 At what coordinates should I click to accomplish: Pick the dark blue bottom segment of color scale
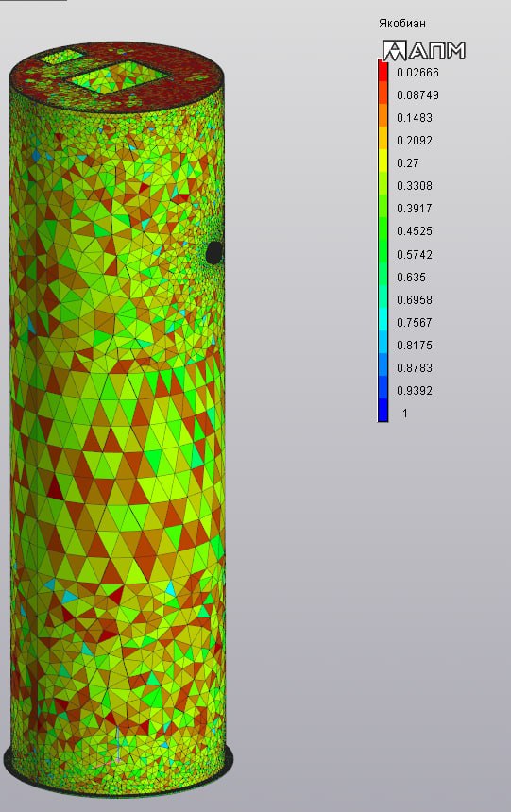click(x=383, y=410)
